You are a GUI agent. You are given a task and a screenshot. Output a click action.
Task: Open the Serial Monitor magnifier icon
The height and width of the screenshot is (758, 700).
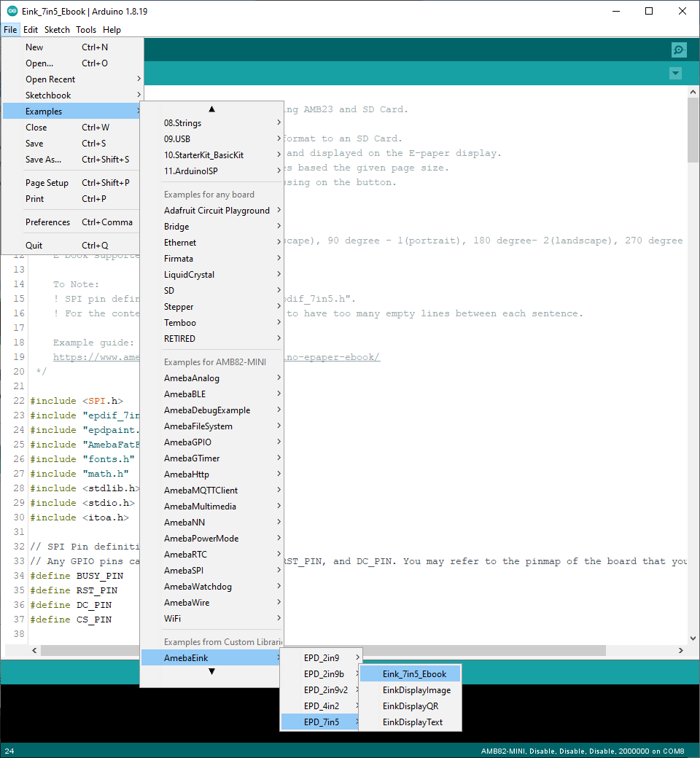(679, 50)
